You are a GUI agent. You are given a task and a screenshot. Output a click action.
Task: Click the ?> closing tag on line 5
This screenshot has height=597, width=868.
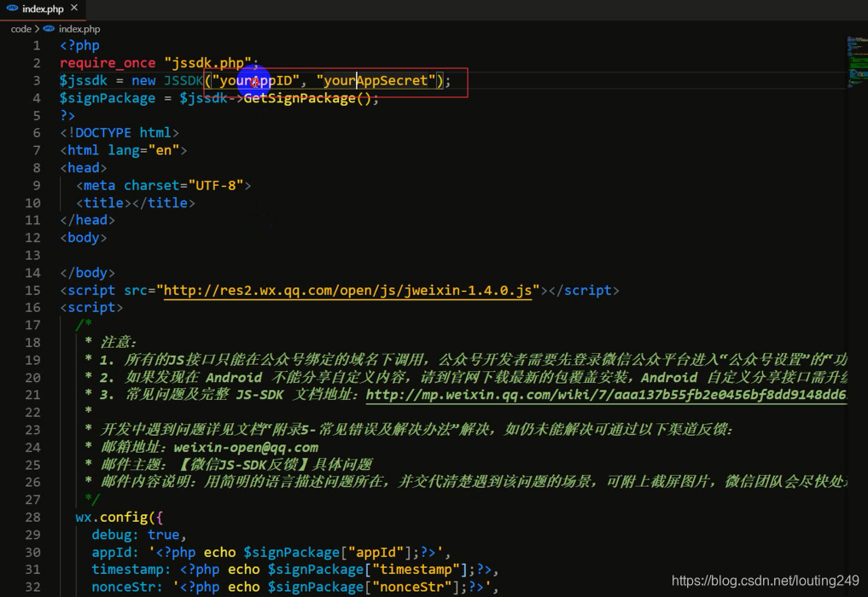pyautogui.click(x=67, y=116)
